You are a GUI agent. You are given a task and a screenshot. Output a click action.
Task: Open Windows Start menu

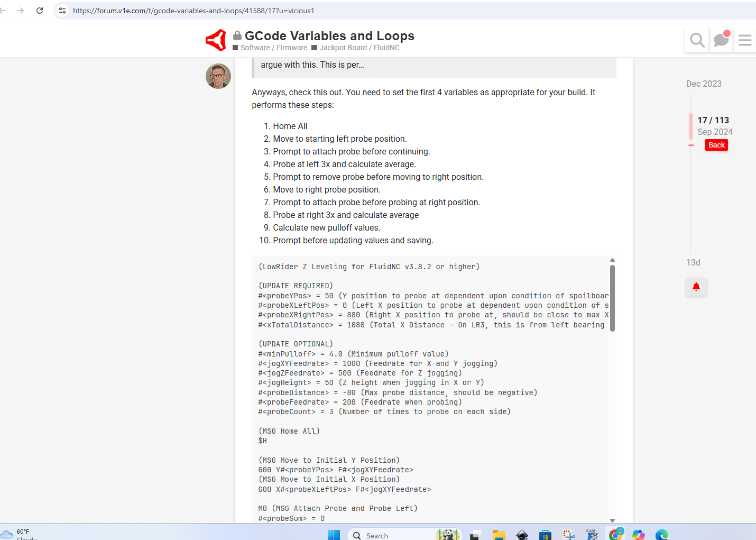point(334,535)
